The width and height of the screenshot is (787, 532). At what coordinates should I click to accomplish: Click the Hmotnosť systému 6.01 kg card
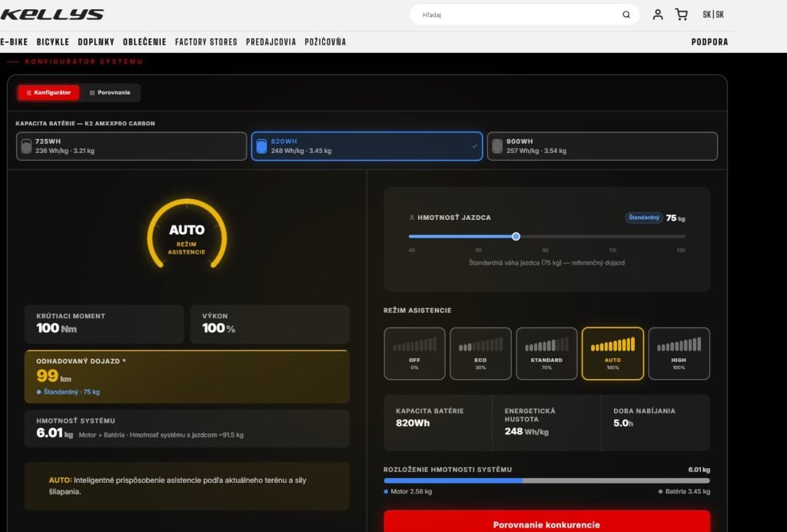tap(187, 429)
